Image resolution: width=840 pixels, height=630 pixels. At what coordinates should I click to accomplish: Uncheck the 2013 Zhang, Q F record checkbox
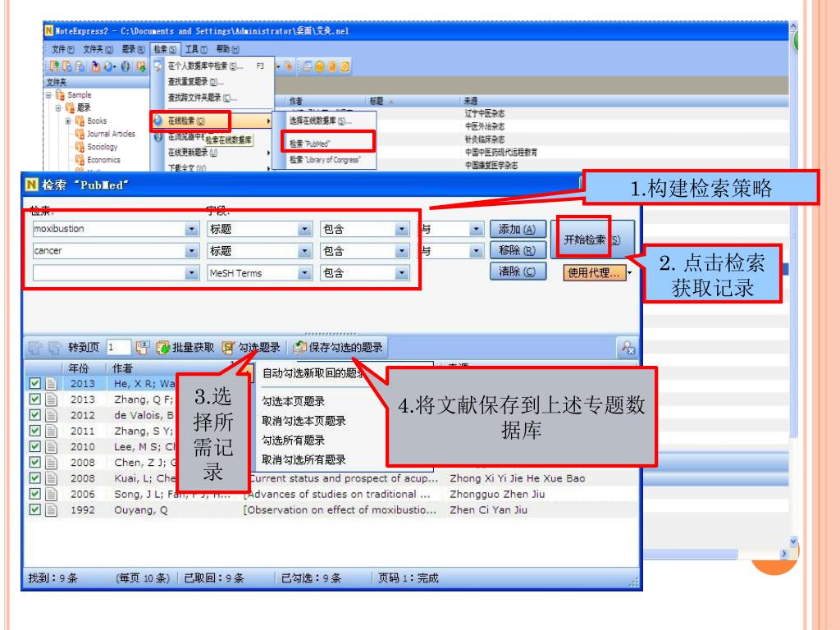tap(34, 399)
